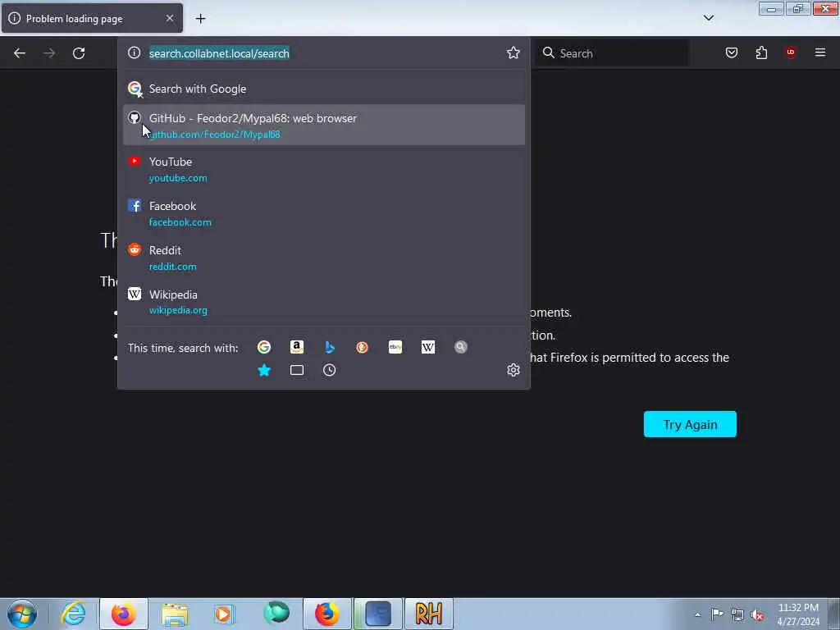Open the Action Center flag tray icon

click(717, 614)
